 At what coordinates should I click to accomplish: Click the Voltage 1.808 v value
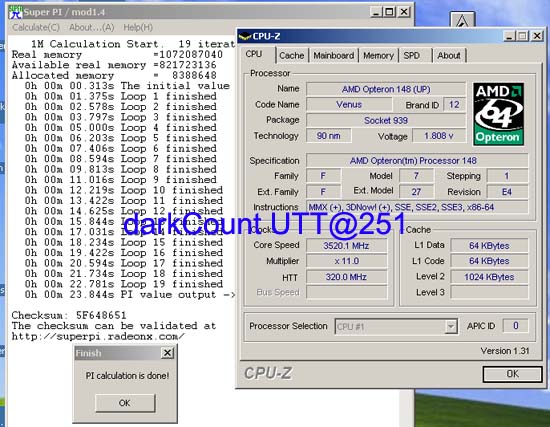pyautogui.click(x=439, y=136)
